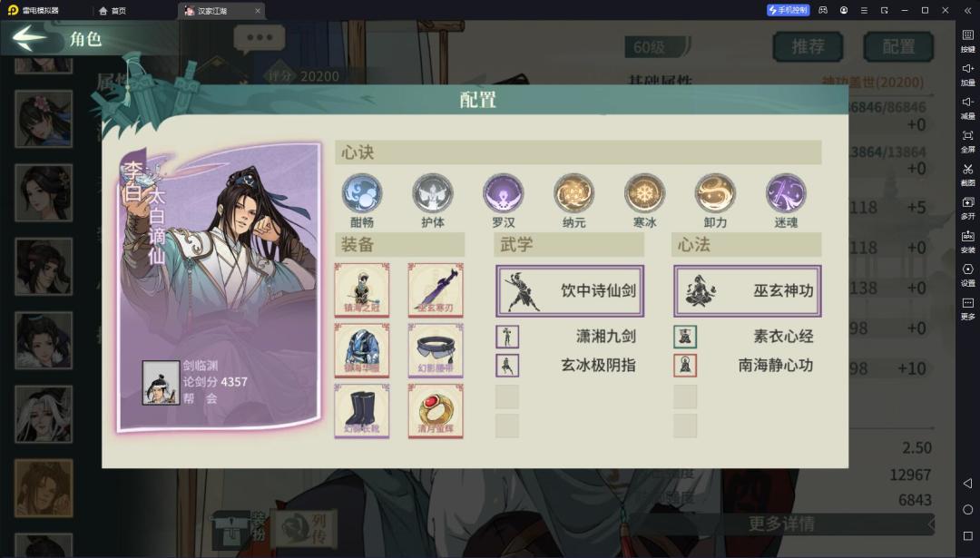Open the blue armor equipment slot
The image size is (980, 558).
coord(362,350)
